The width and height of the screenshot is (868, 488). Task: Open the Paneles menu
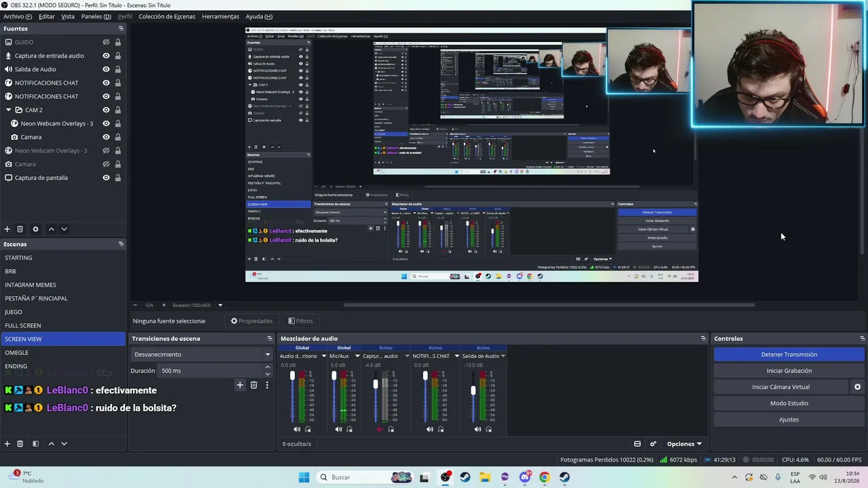click(96, 16)
